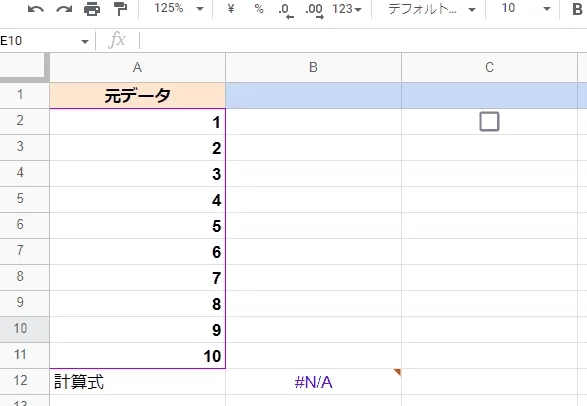This screenshot has height=406, width=587.
Task: Format as yen currency
Action: [x=231, y=8]
